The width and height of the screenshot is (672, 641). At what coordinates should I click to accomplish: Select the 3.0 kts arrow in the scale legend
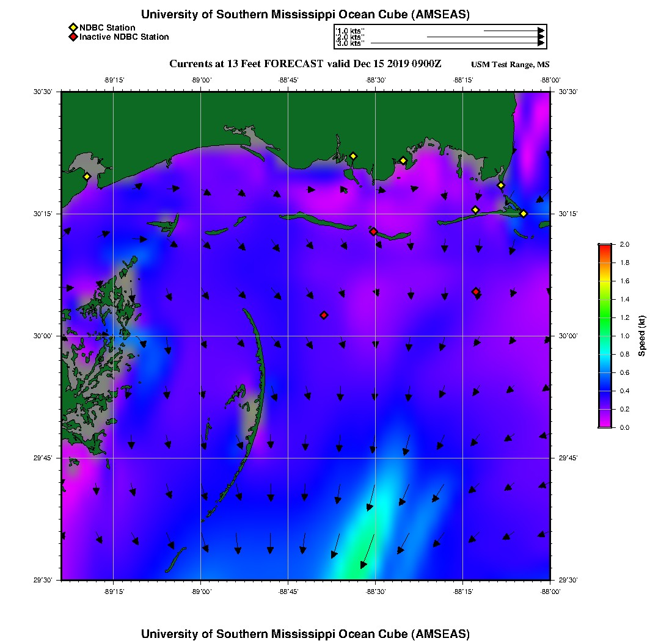pos(457,43)
